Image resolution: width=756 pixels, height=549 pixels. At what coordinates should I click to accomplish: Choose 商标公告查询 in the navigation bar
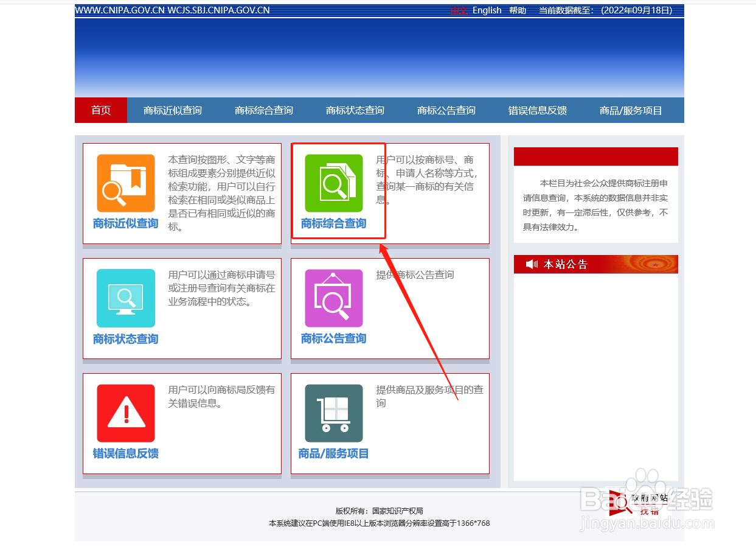(446, 110)
